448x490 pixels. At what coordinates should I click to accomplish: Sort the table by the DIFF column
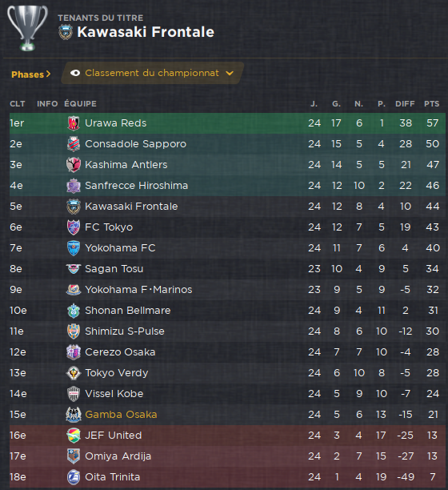[405, 104]
